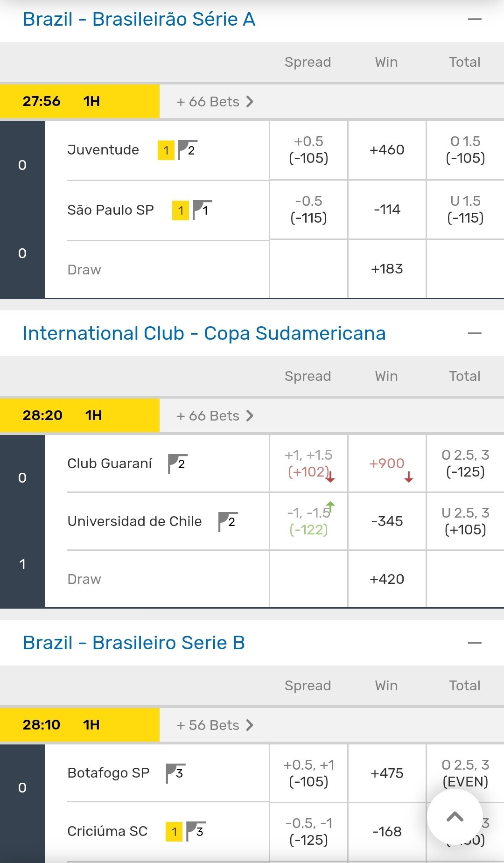Collapse Brazil - Brasileirão Série A section
Viewport: 504px width, 863px height.
[474, 20]
